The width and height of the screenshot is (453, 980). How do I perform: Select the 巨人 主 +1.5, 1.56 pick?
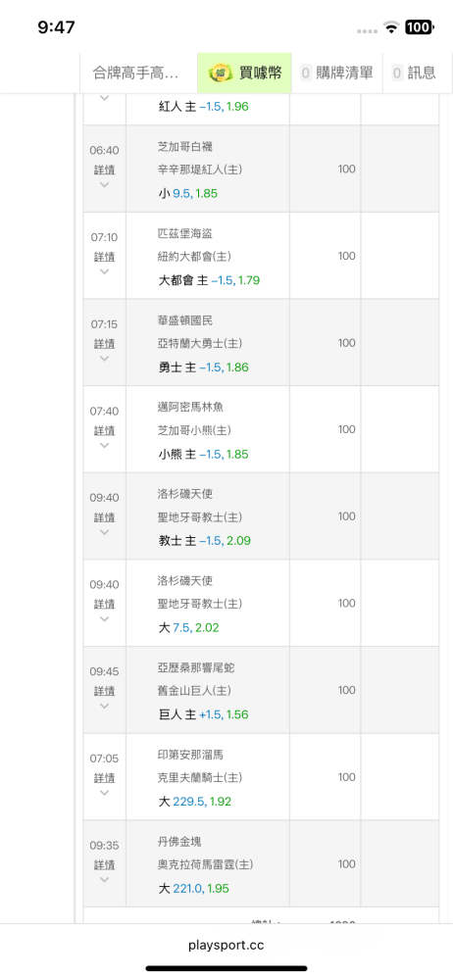[203, 714]
